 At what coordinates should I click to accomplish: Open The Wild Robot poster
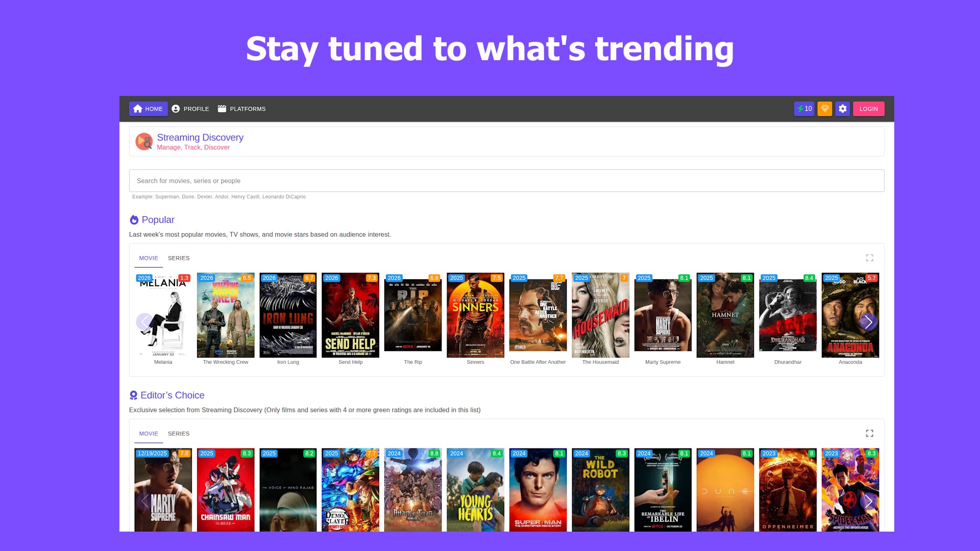(600, 490)
